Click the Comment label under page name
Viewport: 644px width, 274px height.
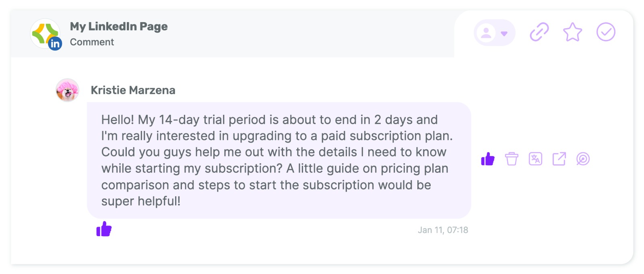pos(92,42)
